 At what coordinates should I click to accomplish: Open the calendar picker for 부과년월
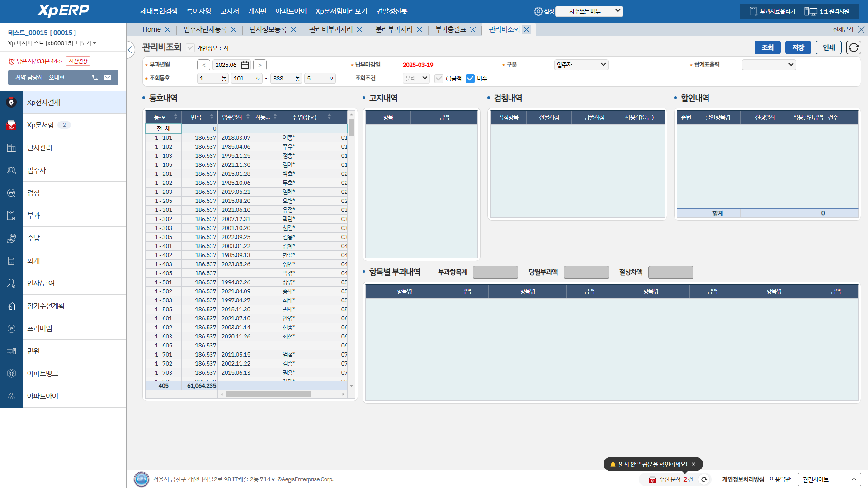click(245, 65)
